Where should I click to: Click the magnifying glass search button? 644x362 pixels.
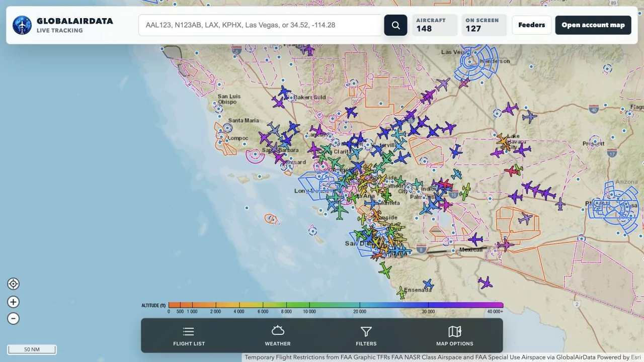point(395,25)
